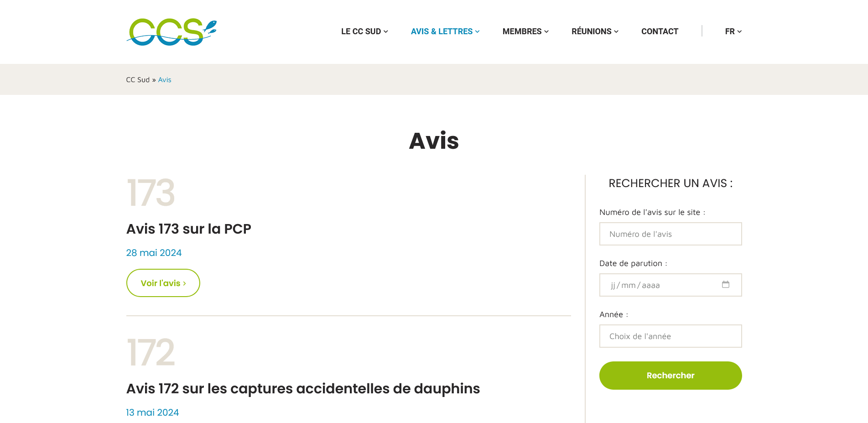
Task: Open Avis 172 captures accidentelles de dauphins
Action: (x=303, y=388)
